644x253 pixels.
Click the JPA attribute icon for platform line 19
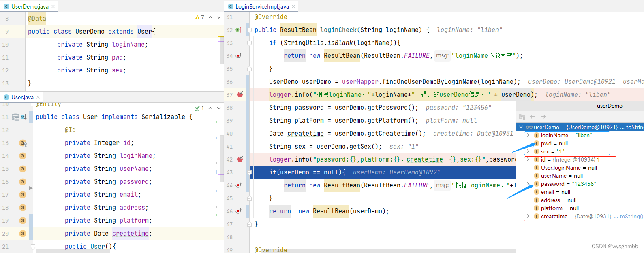tap(23, 221)
